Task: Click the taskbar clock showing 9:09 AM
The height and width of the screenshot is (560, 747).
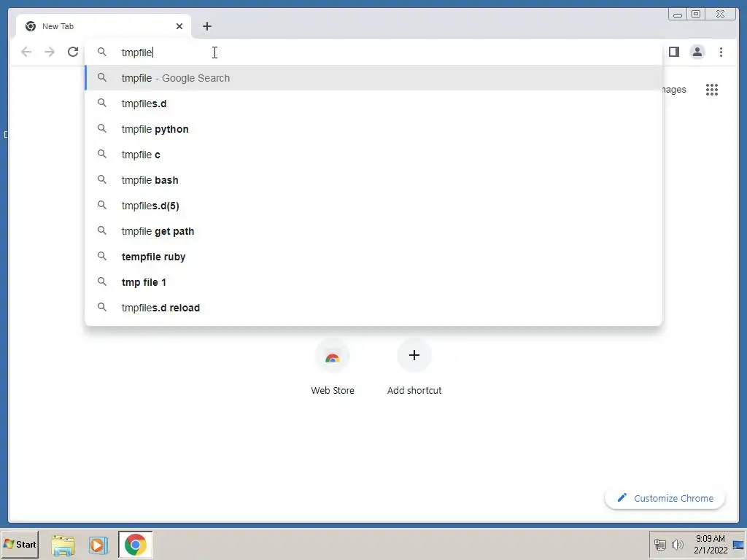Action: (711, 544)
